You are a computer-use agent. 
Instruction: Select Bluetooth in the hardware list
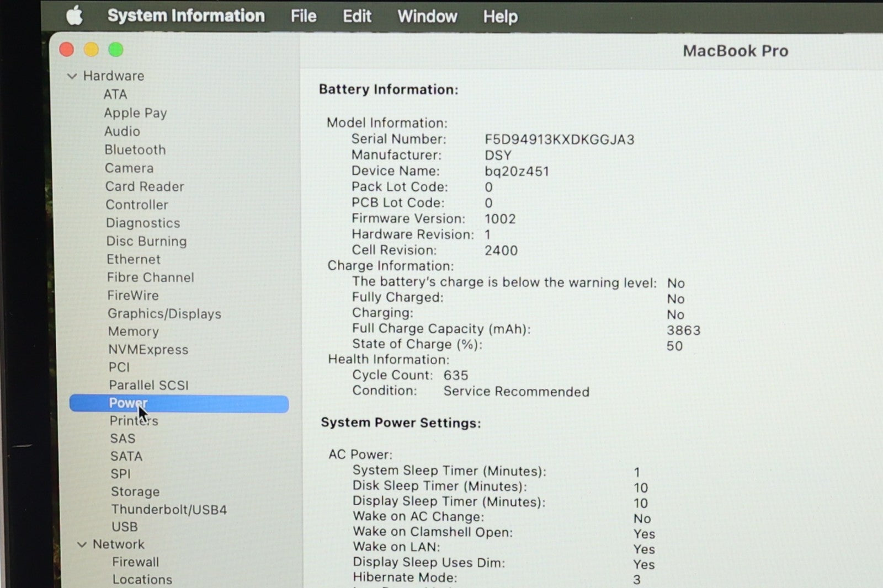coord(135,150)
